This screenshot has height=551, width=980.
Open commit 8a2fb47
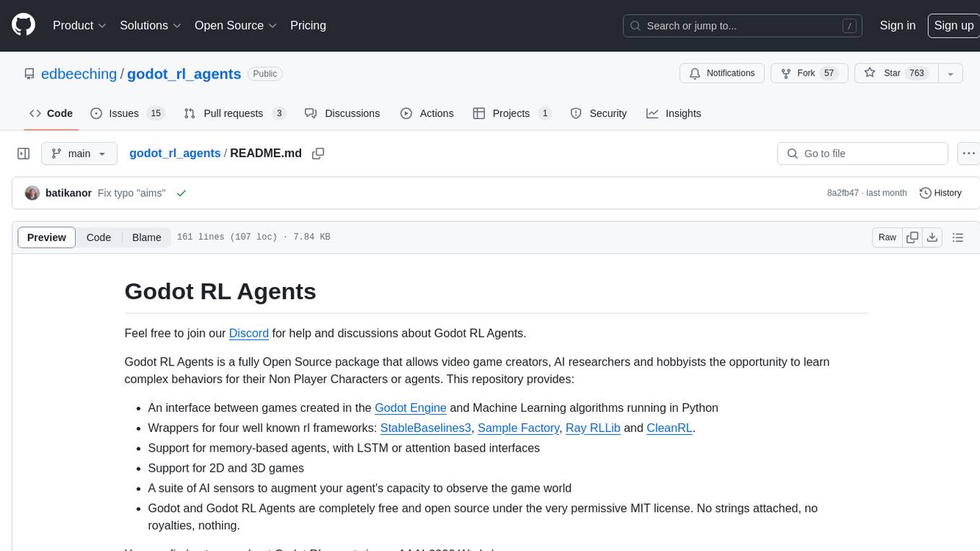pos(843,193)
